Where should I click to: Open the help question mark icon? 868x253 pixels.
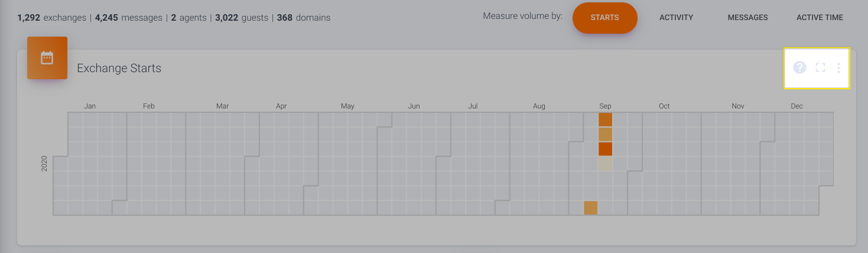tap(799, 67)
